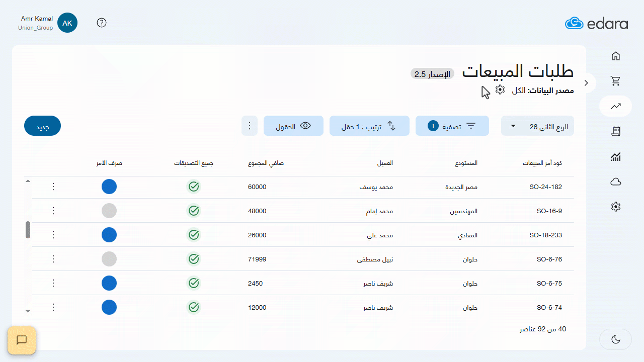Click the edara logo
This screenshot has width=644, height=362.
pos(596,23)
